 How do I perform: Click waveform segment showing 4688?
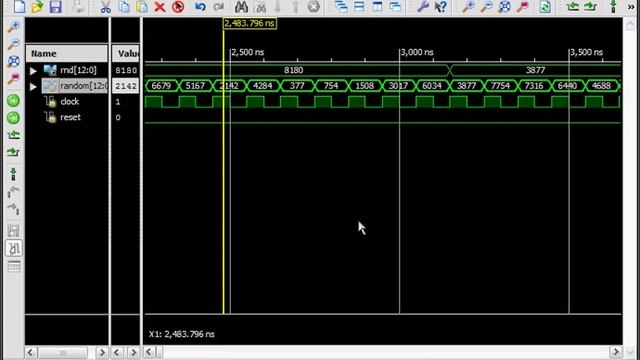pyautogui.click(x=601, y=86)
